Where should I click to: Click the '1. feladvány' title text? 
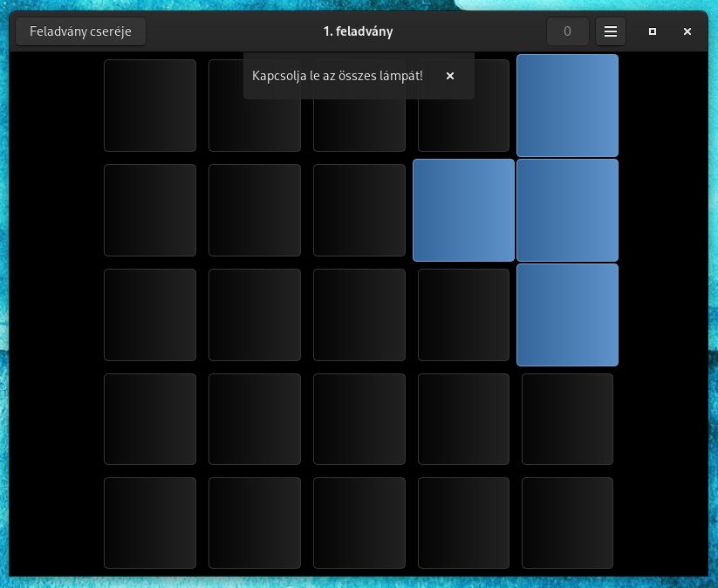tap(358, 31)
